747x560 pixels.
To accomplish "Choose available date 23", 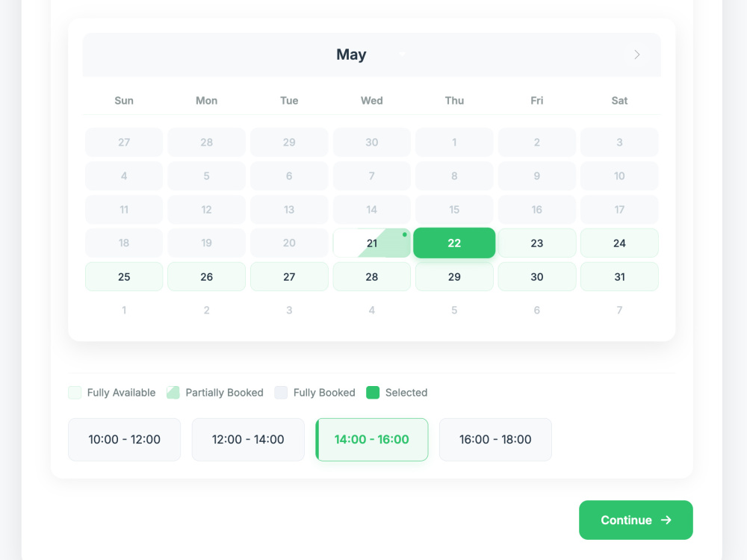I will coord(537,243).
